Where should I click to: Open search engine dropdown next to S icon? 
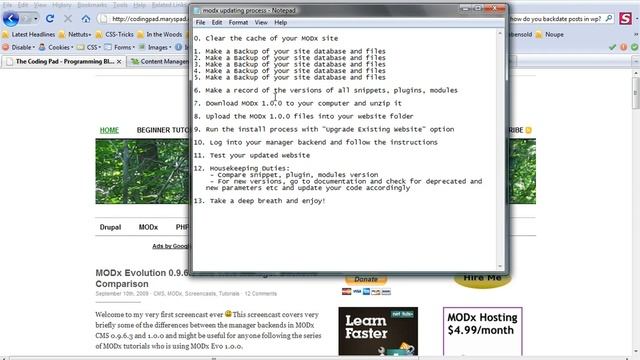pos(636,18)
